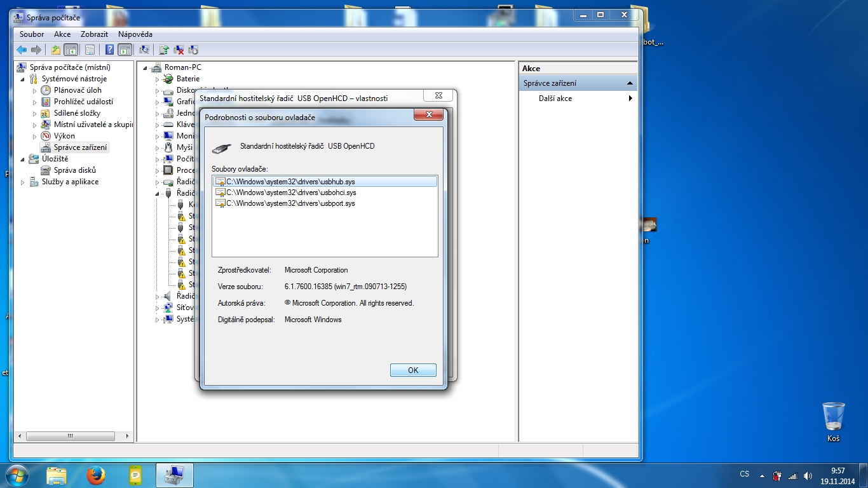Collapse the Úložiště node
The height and width of the screenshot is (488, 868).
pos(24,159)
